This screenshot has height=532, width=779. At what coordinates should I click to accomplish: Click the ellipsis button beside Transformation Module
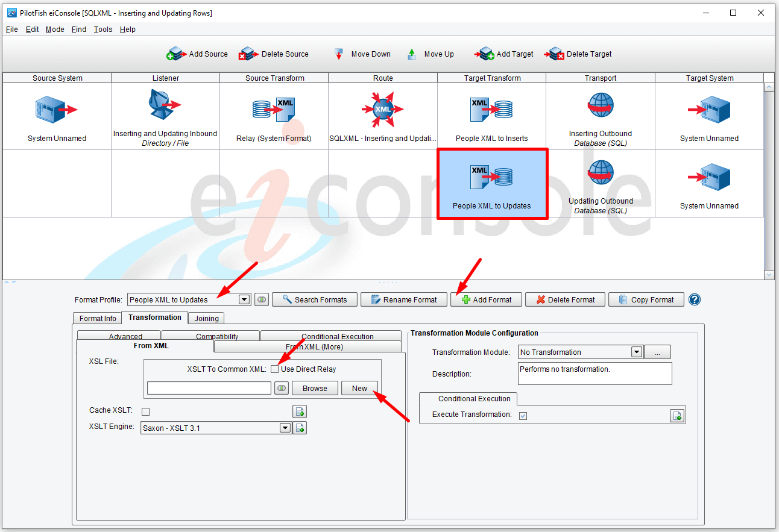point(658,352)
